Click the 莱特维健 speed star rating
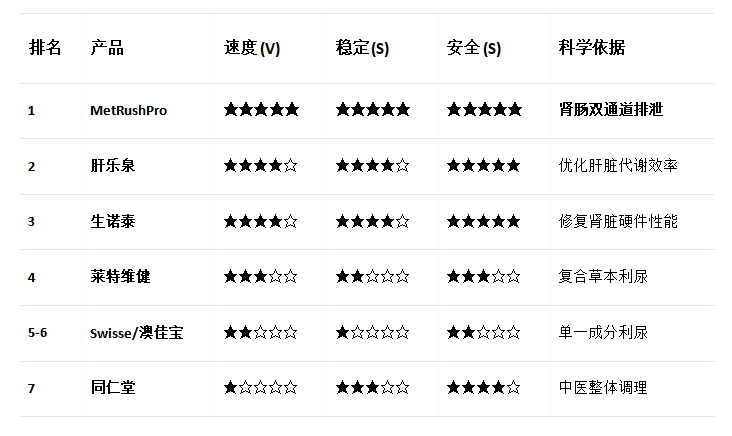Viewport: 732px width, 436px height. [261, 277]
